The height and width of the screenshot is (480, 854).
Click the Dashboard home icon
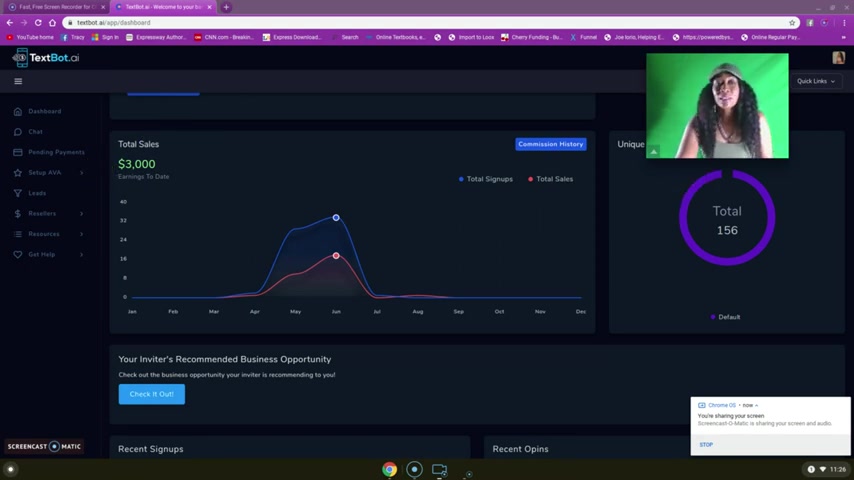[18, 111]
